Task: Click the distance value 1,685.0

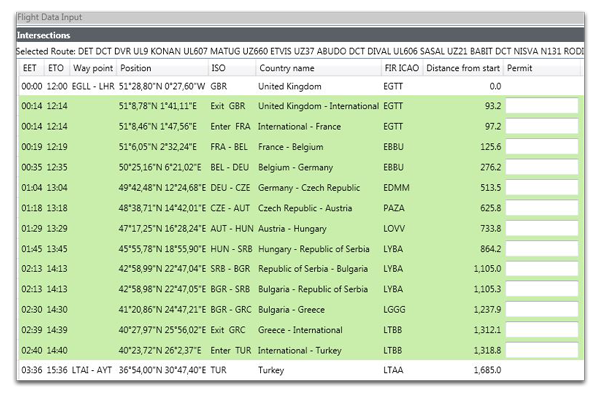Action: (487, 370)
